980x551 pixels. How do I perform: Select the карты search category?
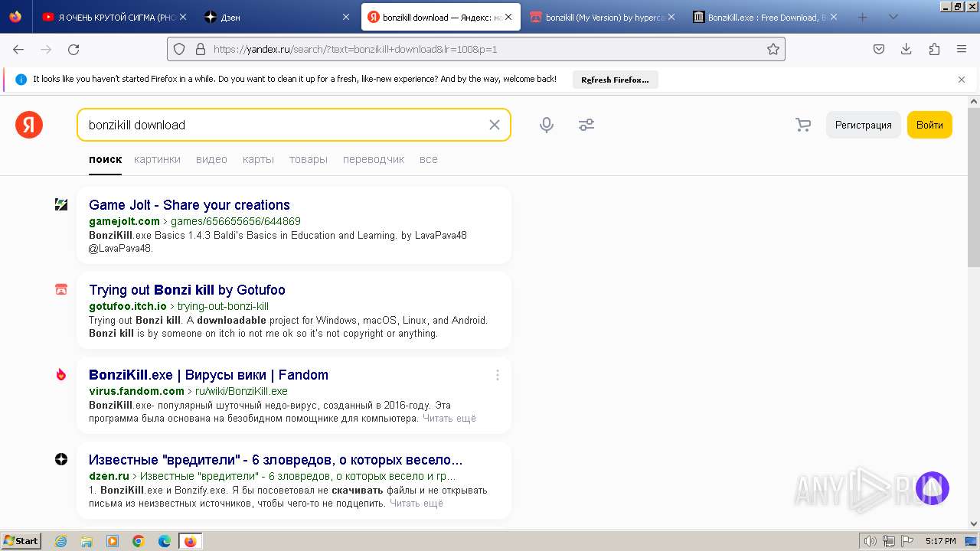[258, 159]
